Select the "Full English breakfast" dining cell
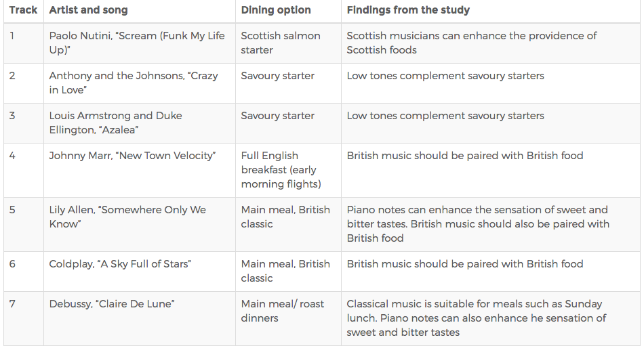644x346 pixels. tap(281, 169)
